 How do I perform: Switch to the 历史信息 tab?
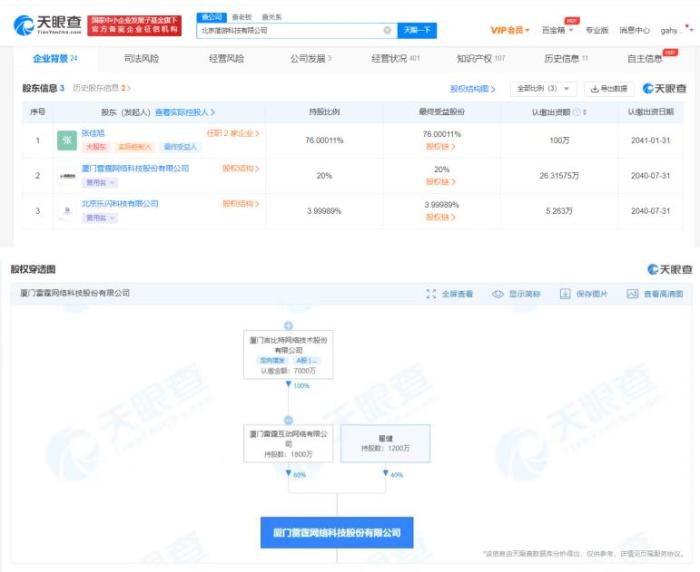click(x=566, y=58)
